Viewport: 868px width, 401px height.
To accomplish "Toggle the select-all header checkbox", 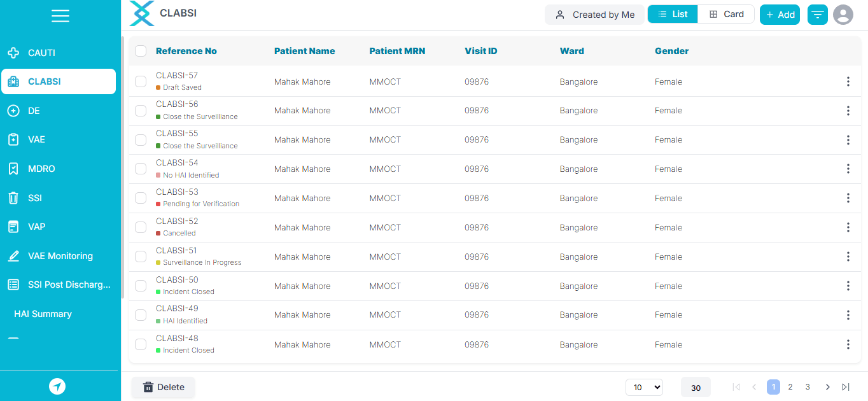I will [x=141, y=51].
